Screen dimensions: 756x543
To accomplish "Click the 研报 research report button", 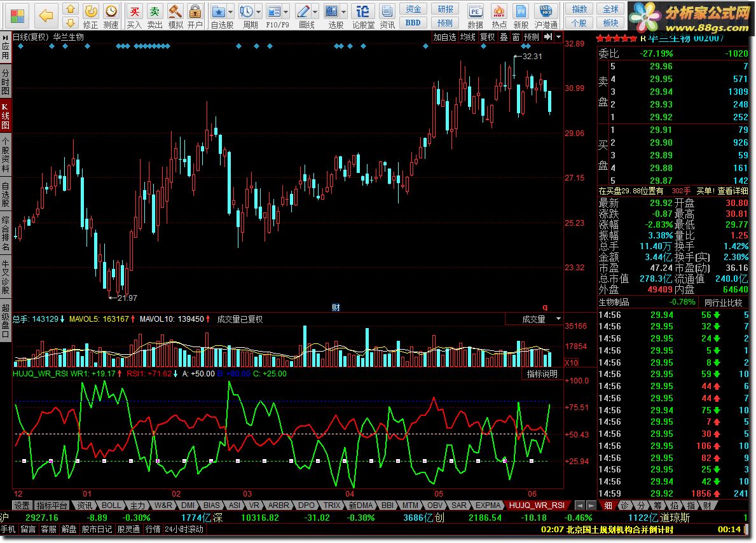I will 445,9.
